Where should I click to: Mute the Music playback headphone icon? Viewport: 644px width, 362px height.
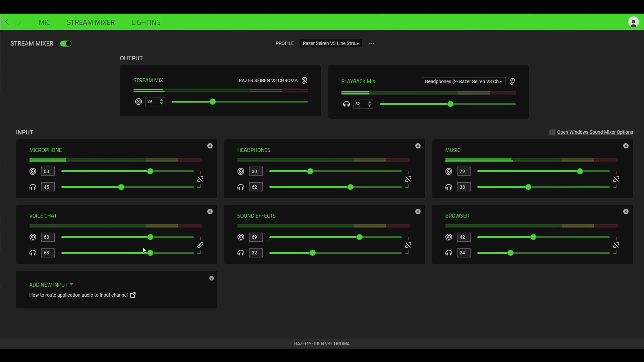[449, 187]
